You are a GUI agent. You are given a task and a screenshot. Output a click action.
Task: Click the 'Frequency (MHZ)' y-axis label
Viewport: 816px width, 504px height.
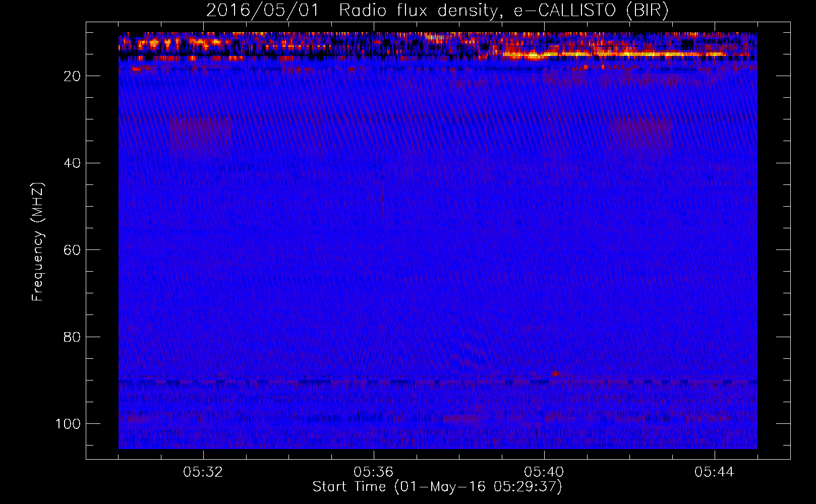click(38, 242)
